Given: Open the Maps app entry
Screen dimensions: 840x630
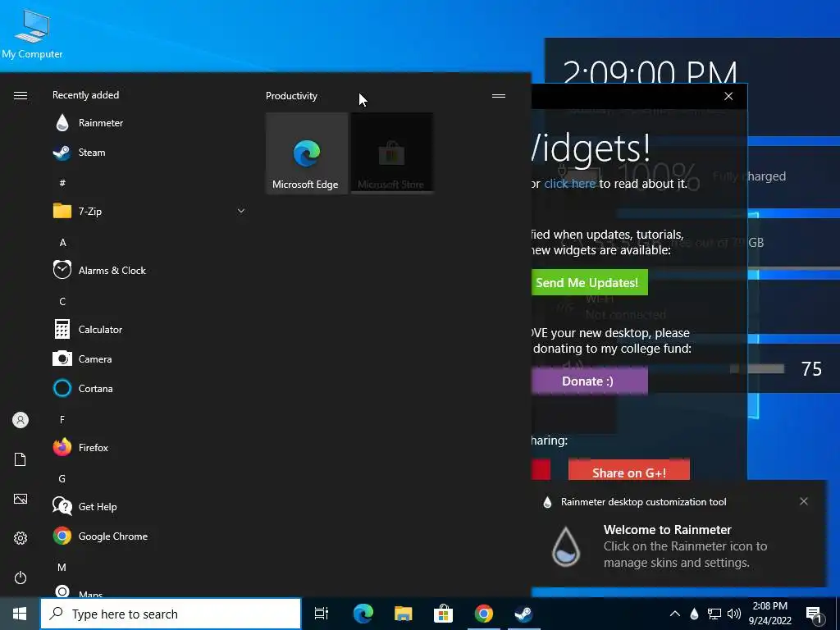Looking at the screenshot, I should pos(148,592).
